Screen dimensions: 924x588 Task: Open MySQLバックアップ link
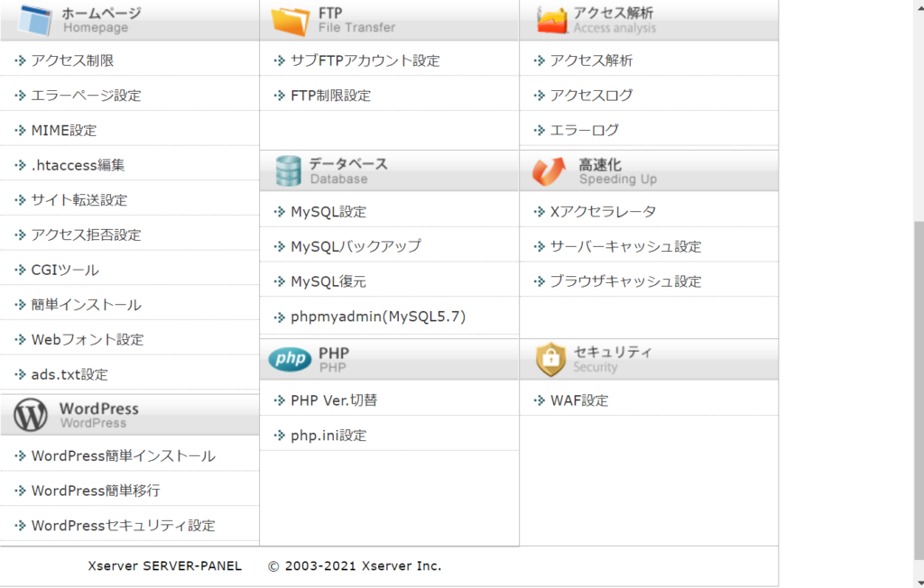[x=356, y=246]
